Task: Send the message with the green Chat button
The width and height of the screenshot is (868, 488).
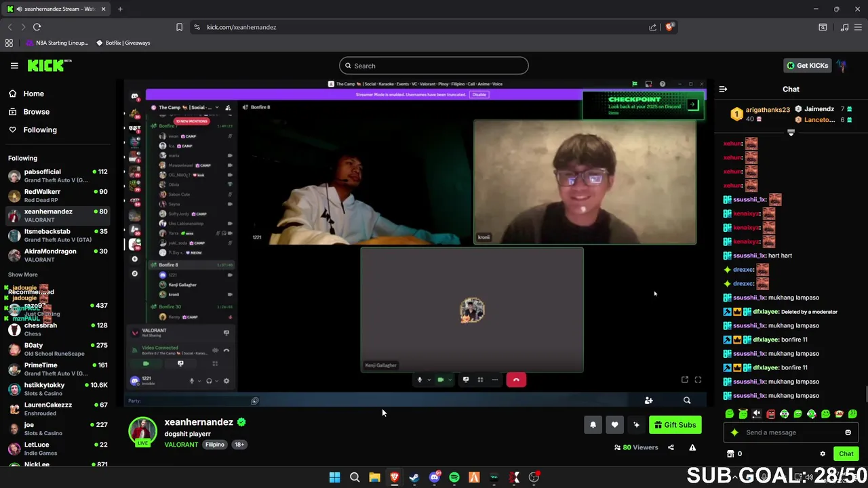Action: tap(846, 454)
